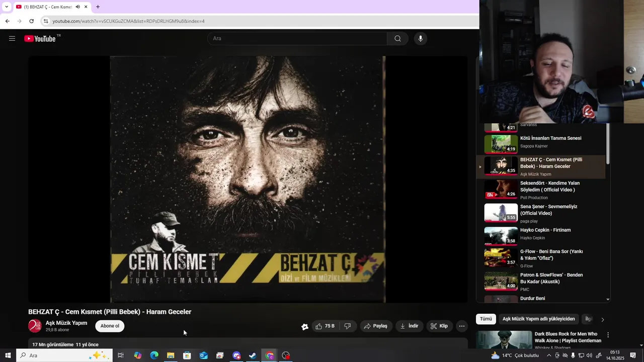
Task: Download the video with İndir
Action: pos(410,326)
